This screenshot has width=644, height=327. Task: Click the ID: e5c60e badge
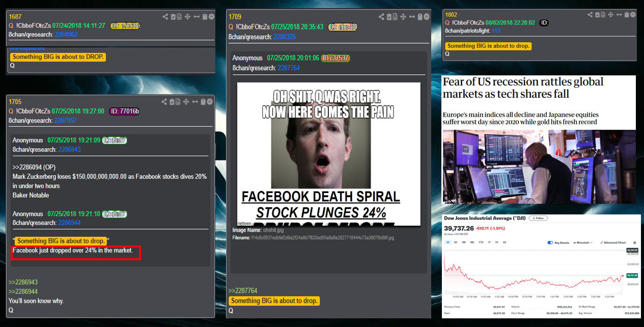coord(125,26)
